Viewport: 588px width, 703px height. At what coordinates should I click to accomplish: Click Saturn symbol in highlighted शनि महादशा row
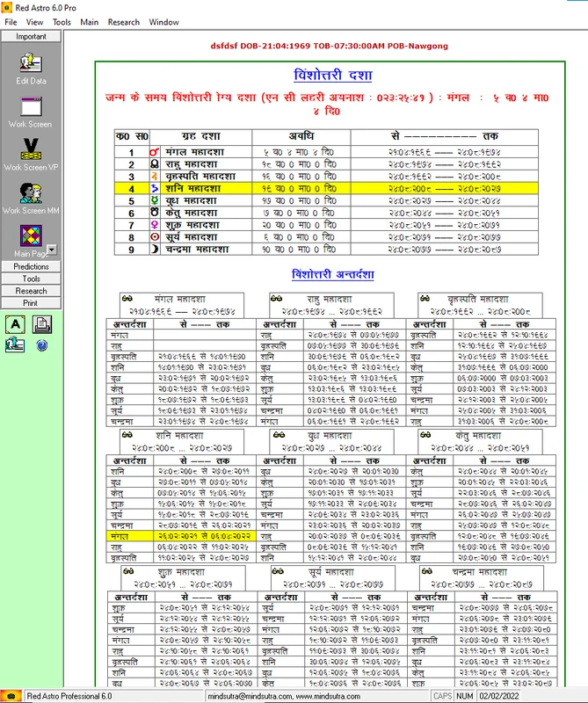pos(155,188)
